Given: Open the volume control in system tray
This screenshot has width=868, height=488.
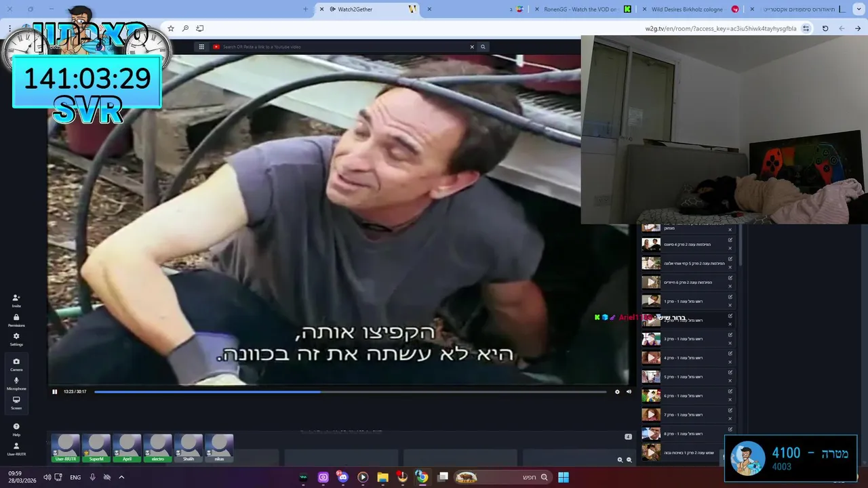Looking at the screenshot, I should (47, 477).
